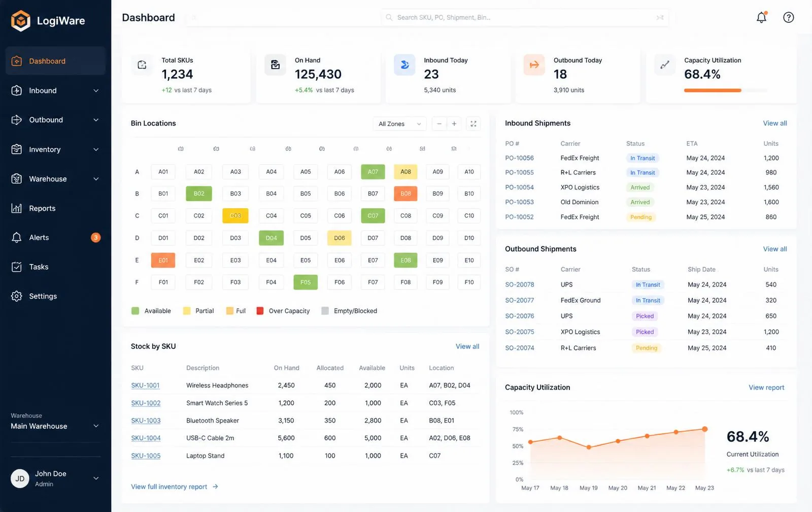Open Settings gear in sidebar

pos(16,296)
